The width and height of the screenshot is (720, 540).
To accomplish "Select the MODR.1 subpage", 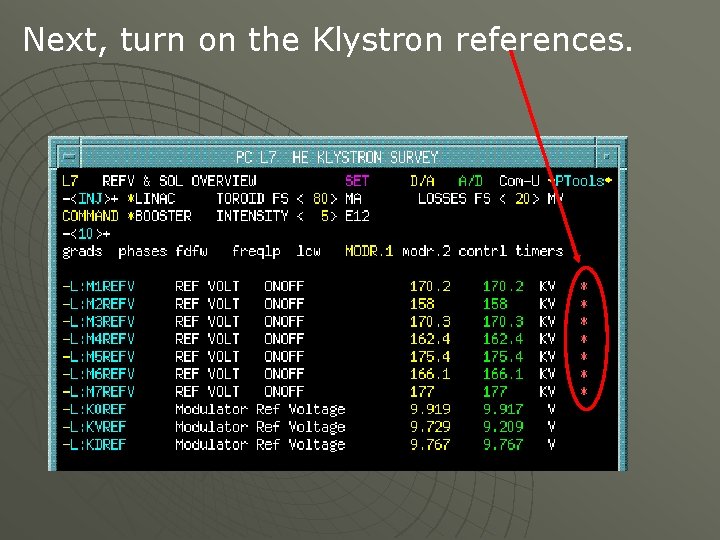I will (369, 251).
